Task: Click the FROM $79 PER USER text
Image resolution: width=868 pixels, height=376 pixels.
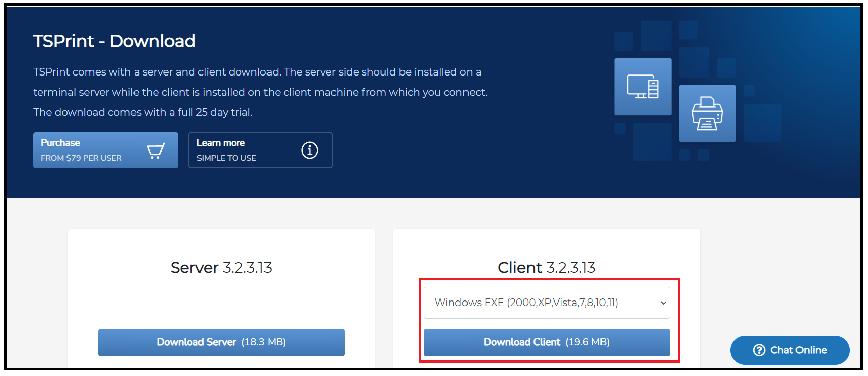Action: pyautogui.click(x=81, y=158)
